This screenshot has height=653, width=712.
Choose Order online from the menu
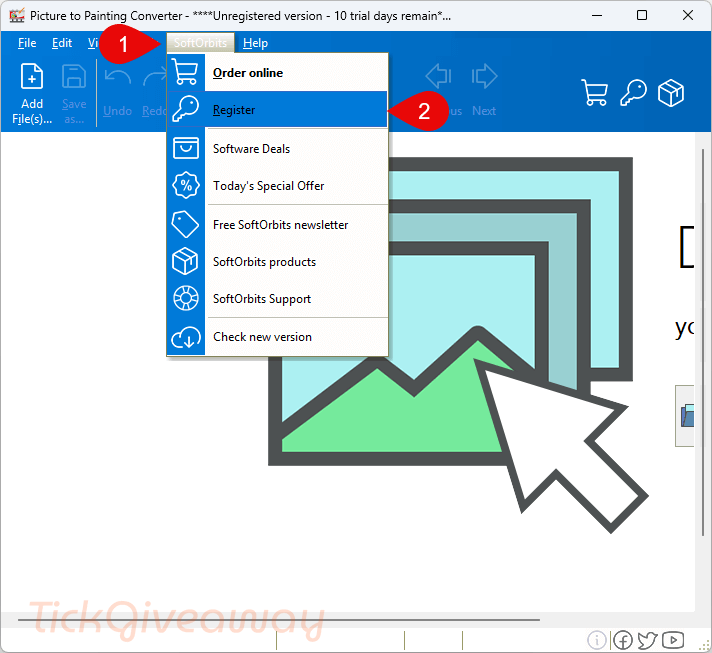tap(277, 73)
